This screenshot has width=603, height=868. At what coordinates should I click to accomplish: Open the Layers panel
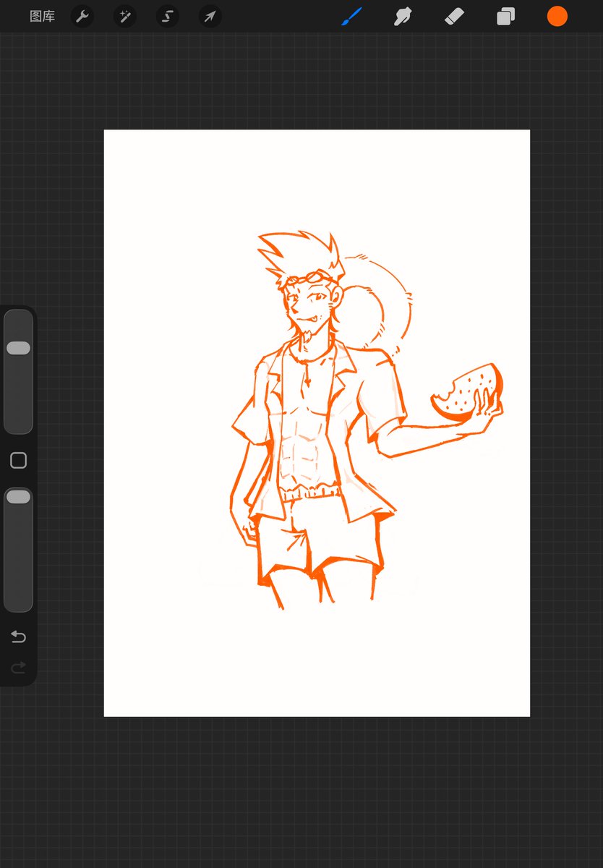point(505,16)
